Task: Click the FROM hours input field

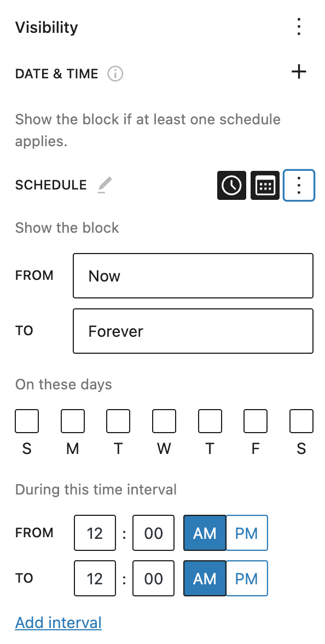Action: [x=95, y=533]
